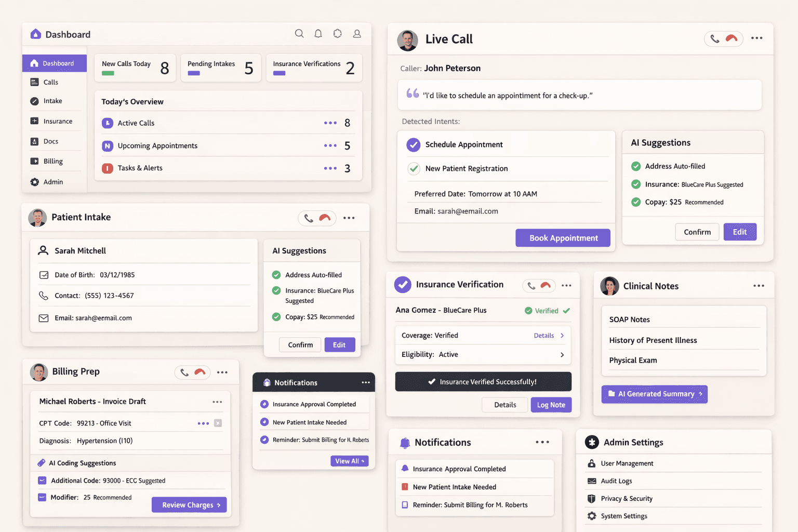
Task: Open the Billing Prep more options menu
Action: click(x=222, y=373)
